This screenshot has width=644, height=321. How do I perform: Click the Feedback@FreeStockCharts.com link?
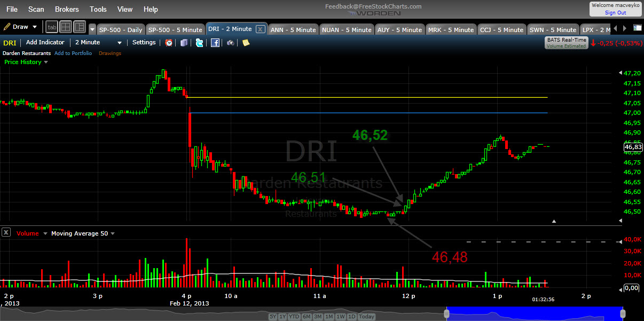(x=373, y=6)
